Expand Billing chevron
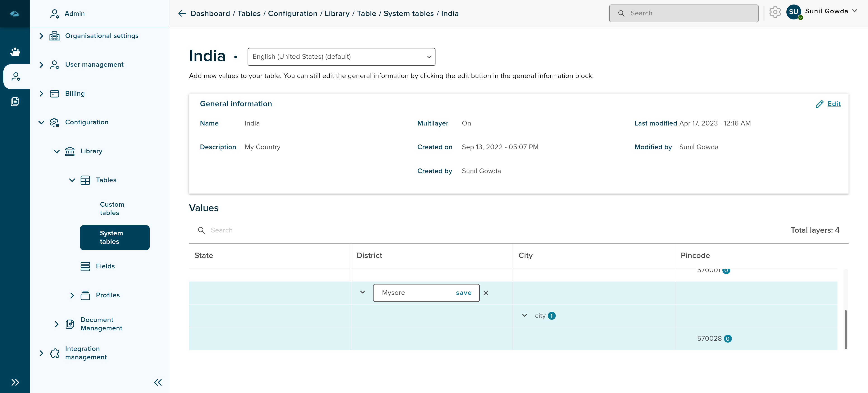 click(x=41, y=94)
